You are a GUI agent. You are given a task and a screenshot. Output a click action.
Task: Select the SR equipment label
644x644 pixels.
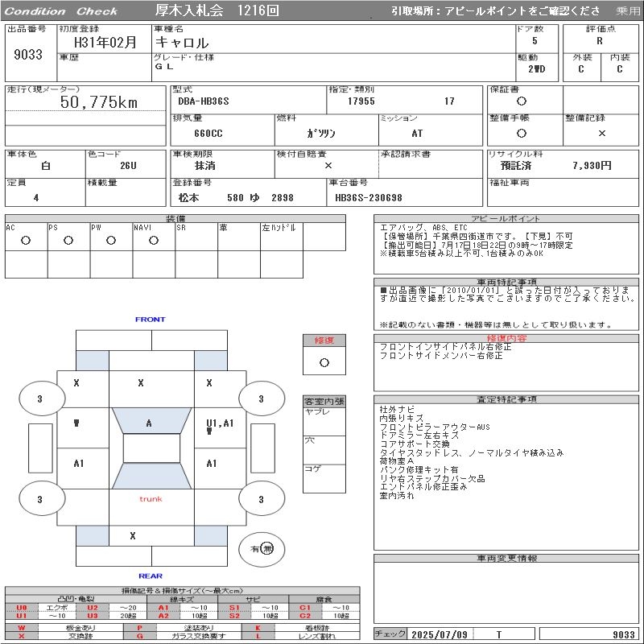[x=181, y=228]
